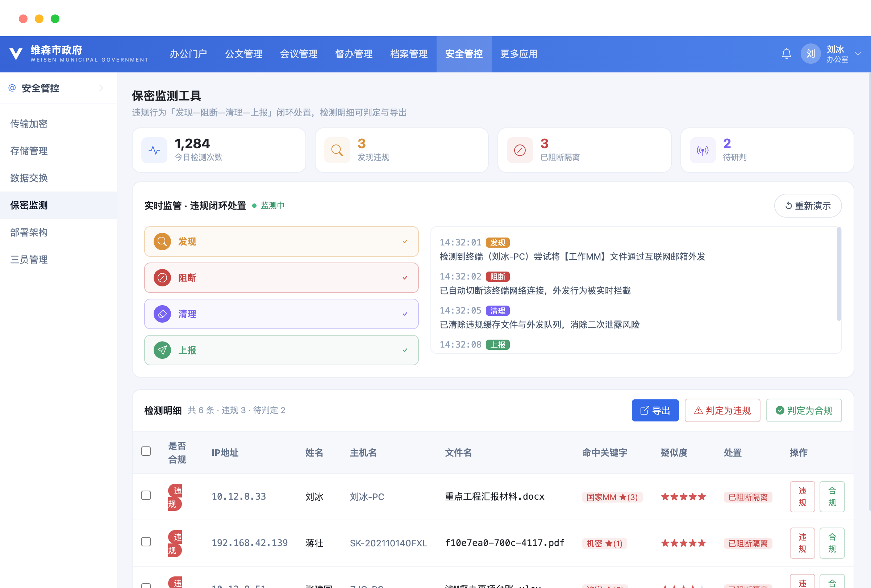Click the 违规 action button in 刘冰-PC row
This screenshot has width=871, height=588.
(802, 497)
